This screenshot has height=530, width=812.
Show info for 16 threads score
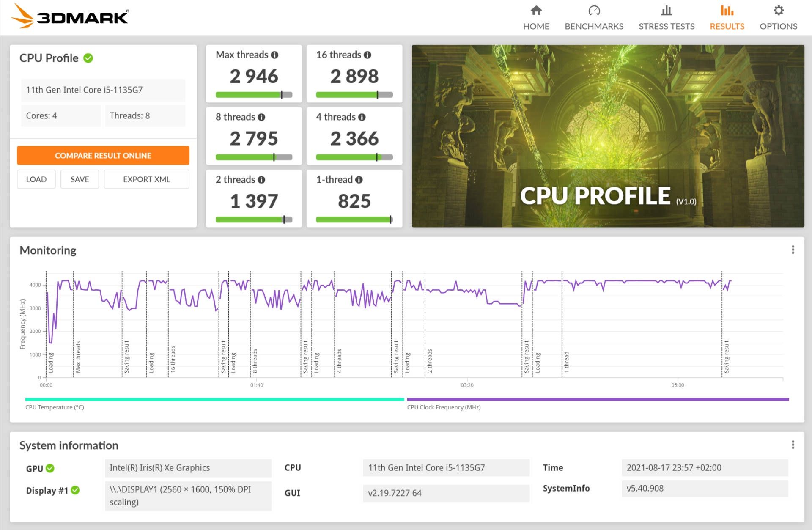click(x=368, y=55)
